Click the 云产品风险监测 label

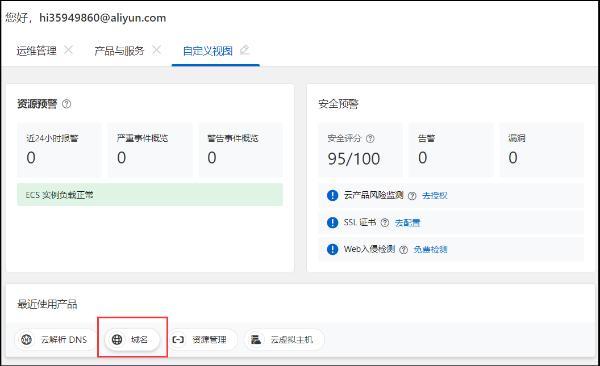click(x=373, y=195)
